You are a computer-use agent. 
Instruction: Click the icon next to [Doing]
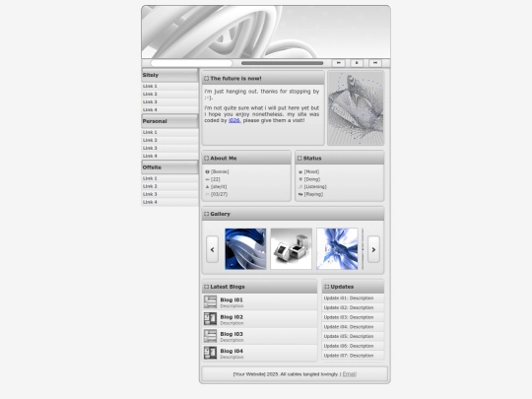click(x=300, y=179)
